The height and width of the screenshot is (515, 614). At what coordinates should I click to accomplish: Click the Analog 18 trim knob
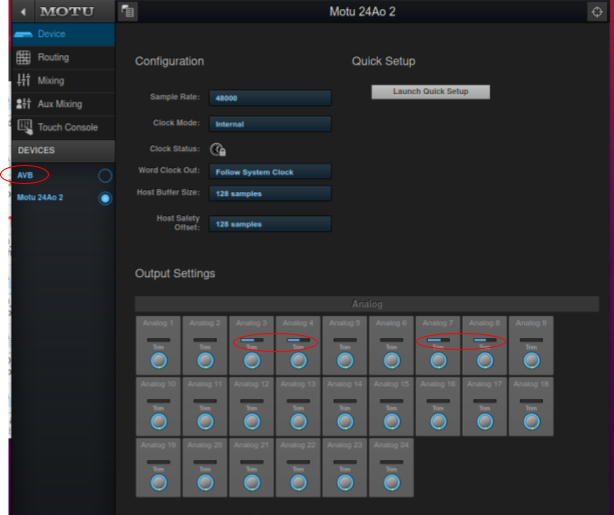531,422
